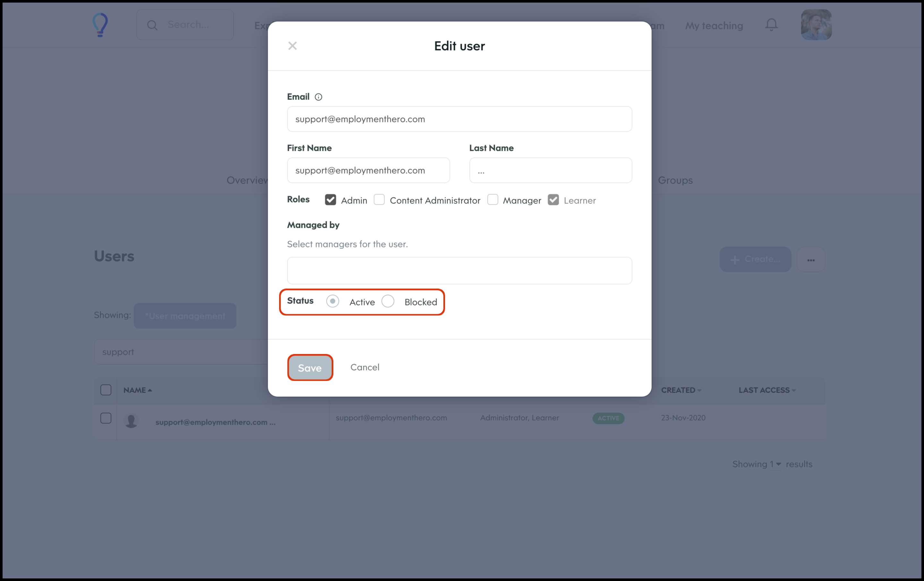Viewport: 924px width, 581px height.
Task: Check the Content Administrator role
Action: click(379, 200)
